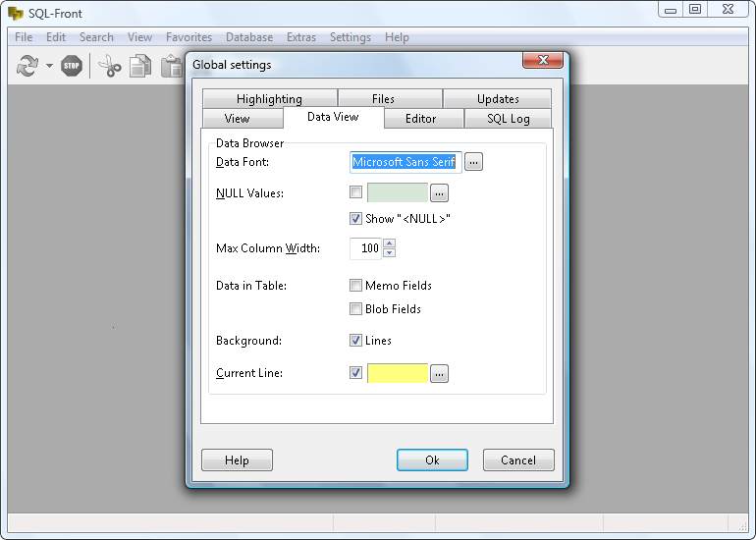
Task: Minimize the SQL-Front window
Action: point(671,10)
